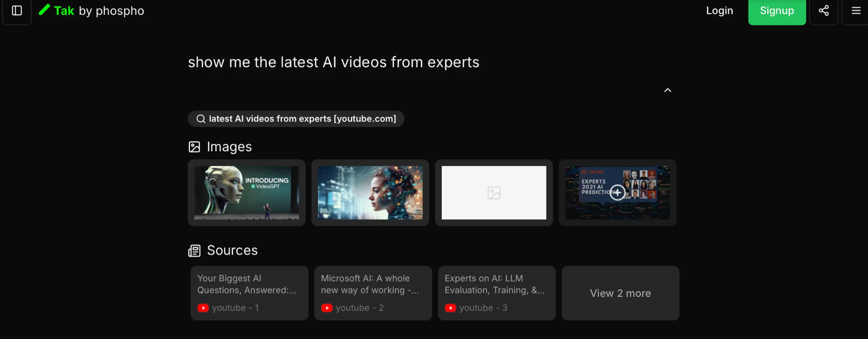This screenshot has height=339, width=868.
Task: Click the Images section icon
Action: (x=194, y=147)
